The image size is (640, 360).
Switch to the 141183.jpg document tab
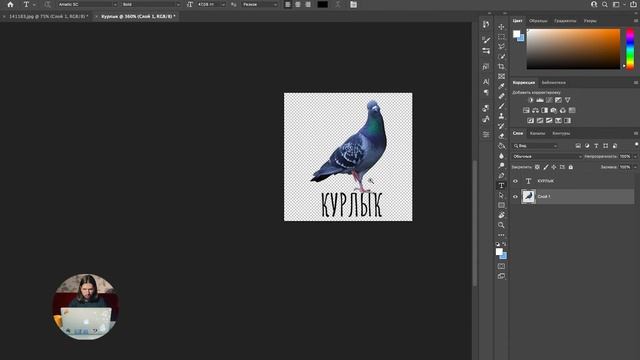tap(48, 16)
